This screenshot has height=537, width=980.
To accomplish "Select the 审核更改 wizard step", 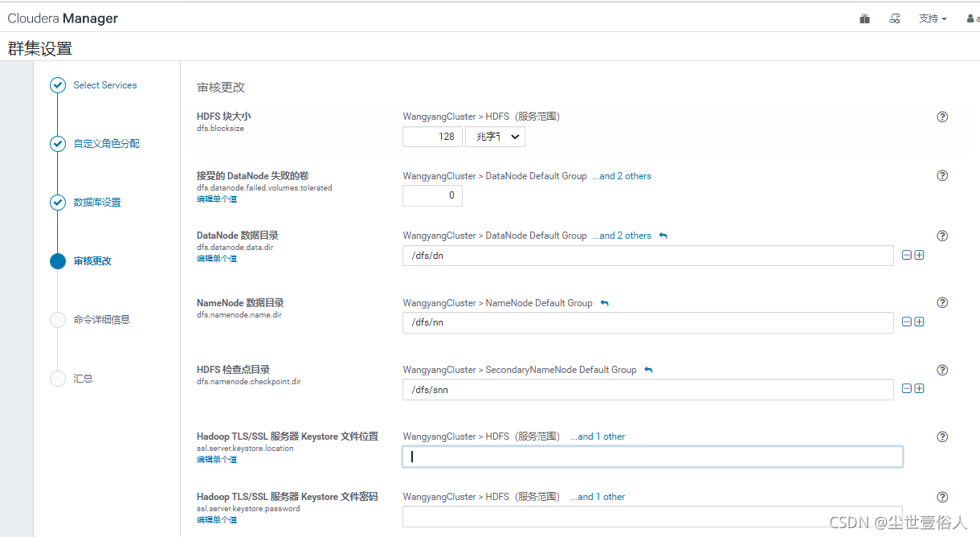I will (x=92, y=261).
